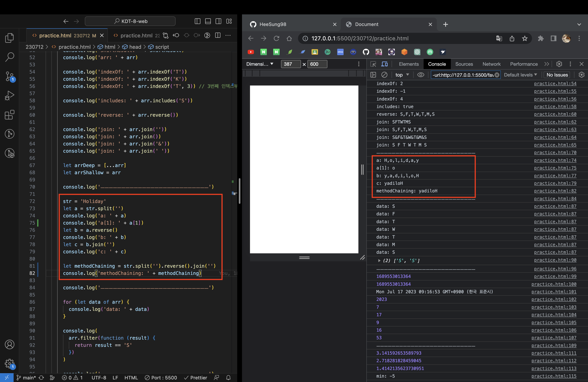Toggle live expression eye icon
Image resolution: width=588 pixels, height=382 pixels.
(x=420, y=75)
